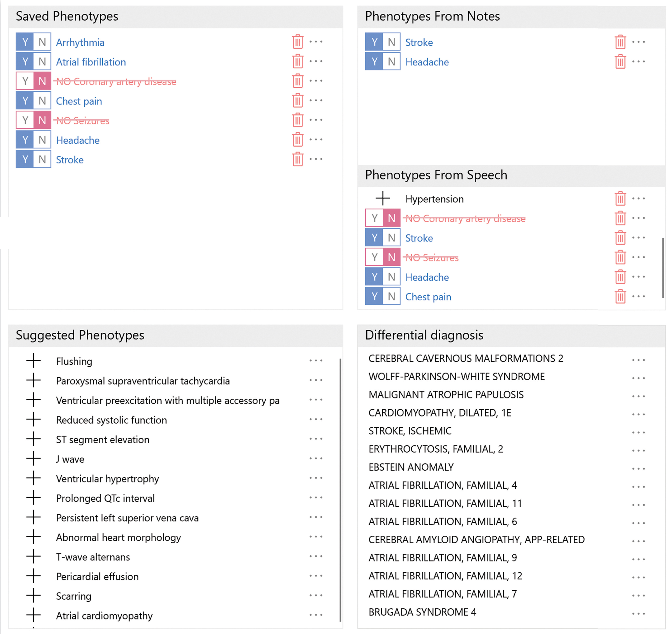Delete Atrial fibrillation saved phenotype
672x634 pixels.
tap(297, 62)
